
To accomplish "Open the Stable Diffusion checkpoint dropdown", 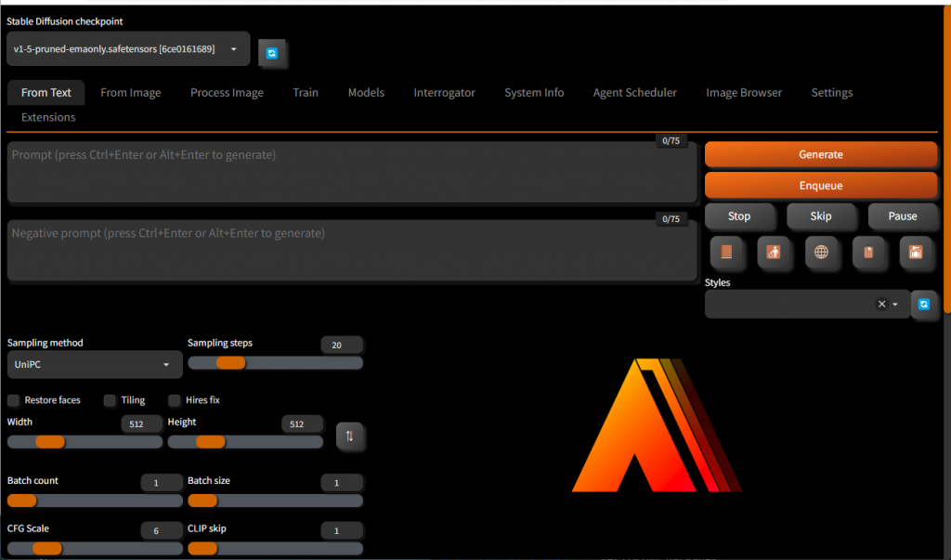I will click(128, 48).
